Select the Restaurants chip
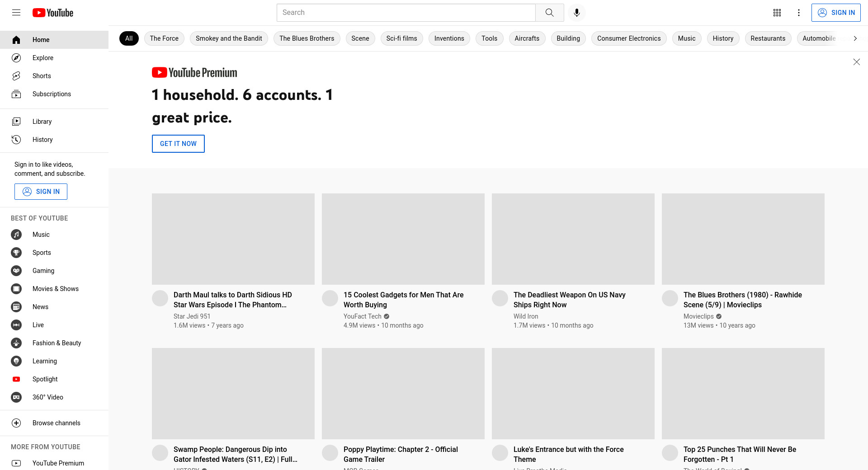Viewport: 868px width, 470px height. [768, 38]
